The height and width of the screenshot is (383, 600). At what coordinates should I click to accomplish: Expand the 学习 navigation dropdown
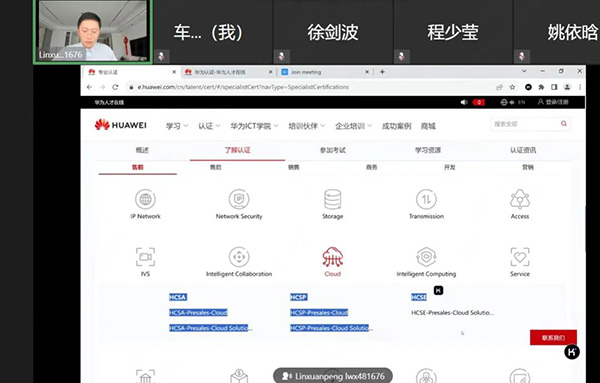click(x=177, y=126)
